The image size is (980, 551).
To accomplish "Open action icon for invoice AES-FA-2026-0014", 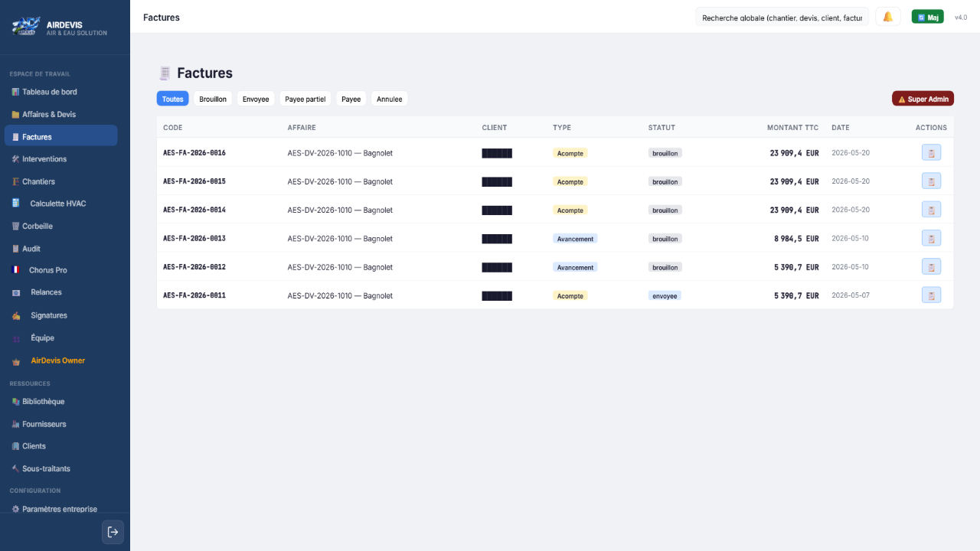I will tap(931, 210).
